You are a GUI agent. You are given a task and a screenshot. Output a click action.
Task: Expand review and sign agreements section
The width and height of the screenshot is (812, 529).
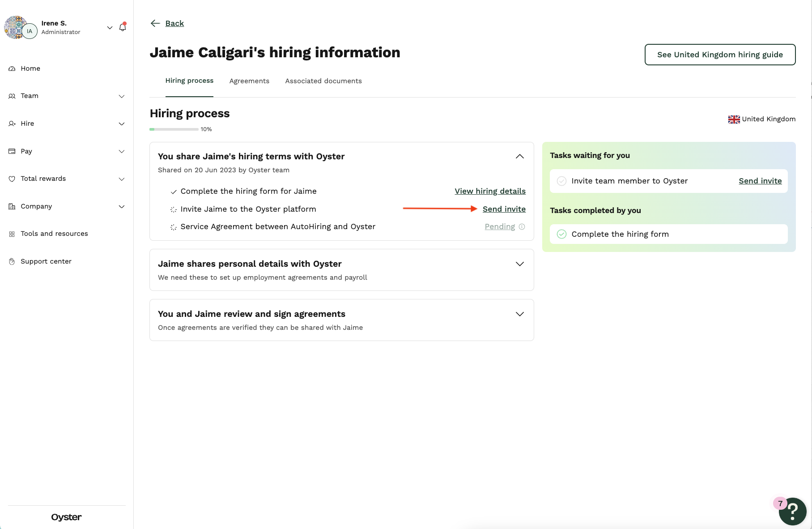520,314
